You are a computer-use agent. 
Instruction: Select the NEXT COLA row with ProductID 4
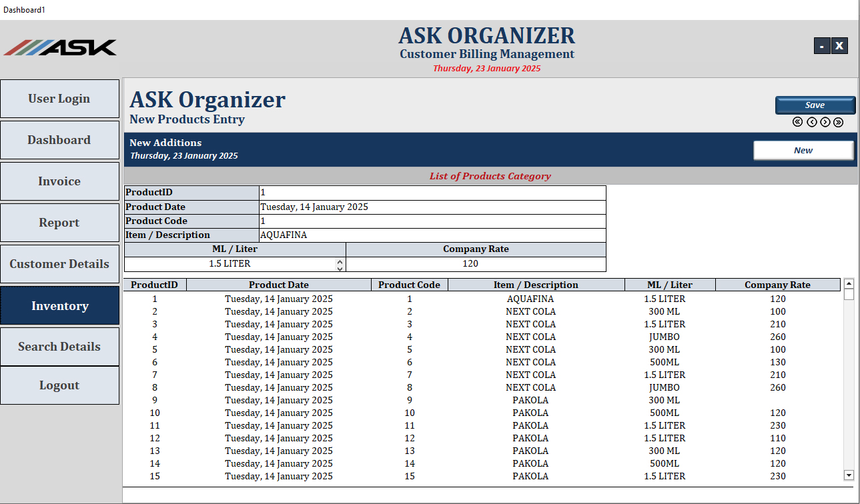click(482, 337)
